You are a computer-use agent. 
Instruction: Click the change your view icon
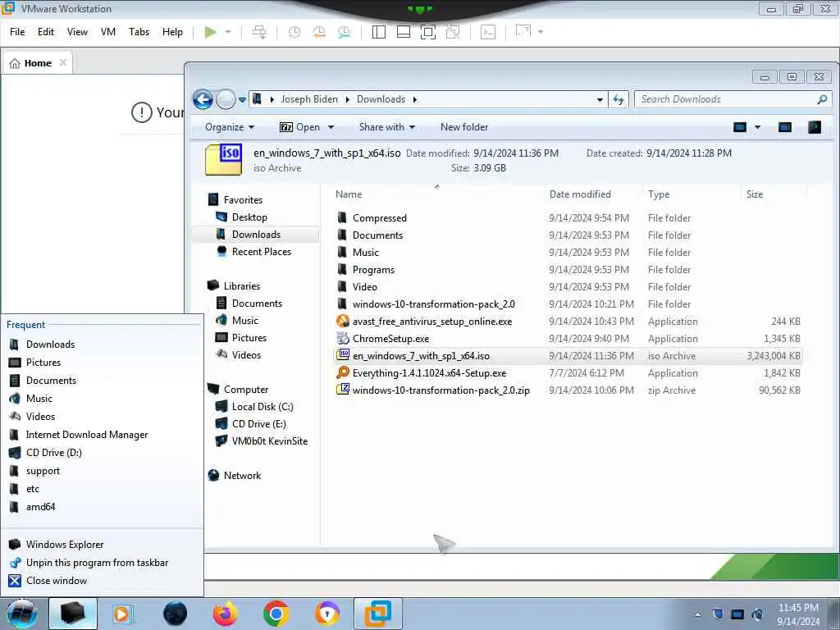(x=740, y=127)
